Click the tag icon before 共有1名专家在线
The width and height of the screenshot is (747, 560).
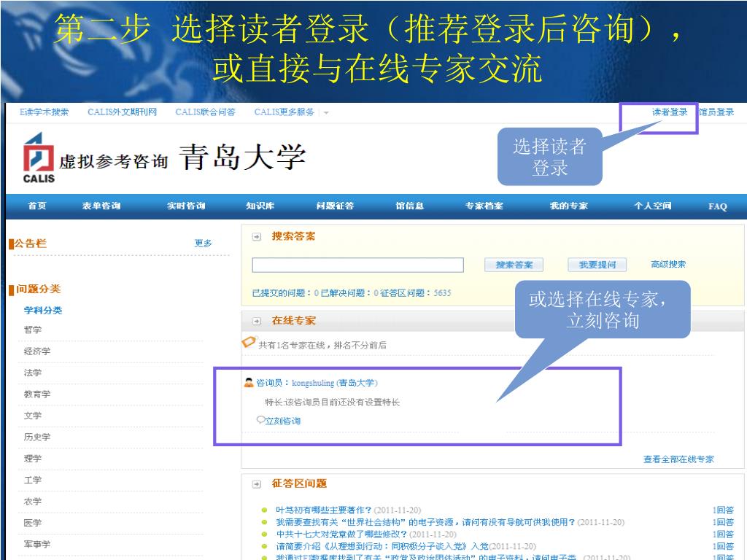coord(249,342)
